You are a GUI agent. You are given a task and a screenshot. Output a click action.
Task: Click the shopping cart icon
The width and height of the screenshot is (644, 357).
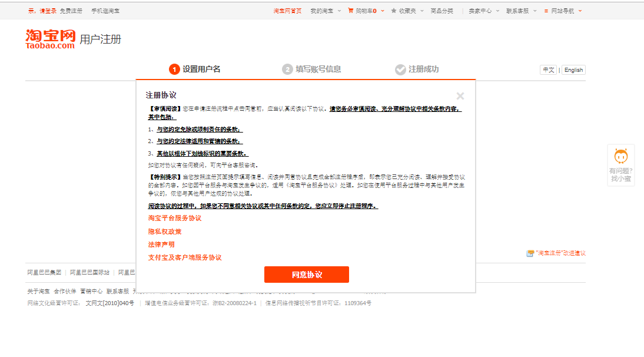(x=350, y=11)
